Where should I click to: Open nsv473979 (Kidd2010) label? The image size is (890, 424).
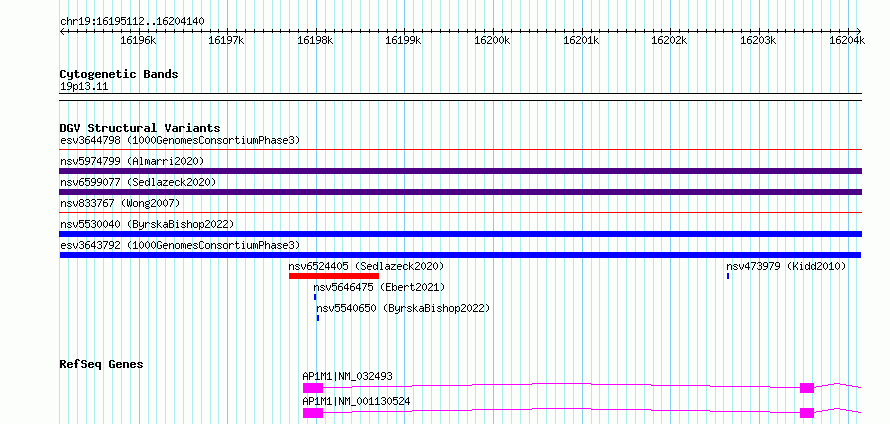pos(786,266)
